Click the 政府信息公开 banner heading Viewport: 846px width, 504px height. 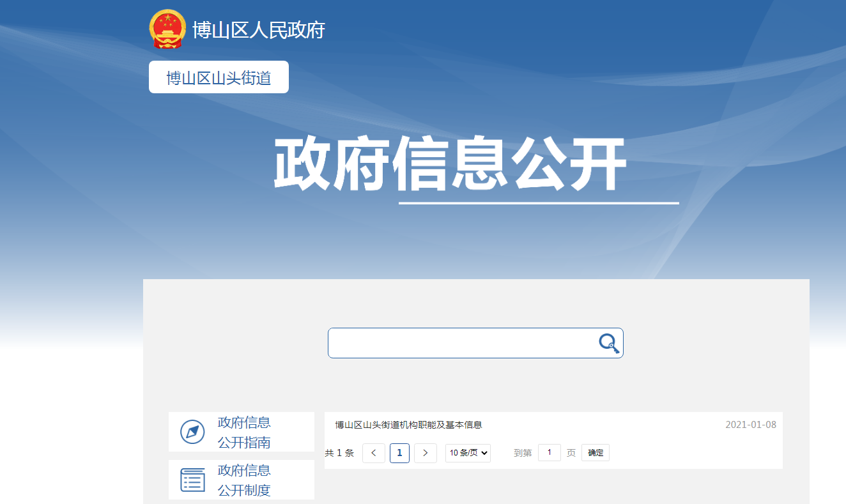click(450, 164)
